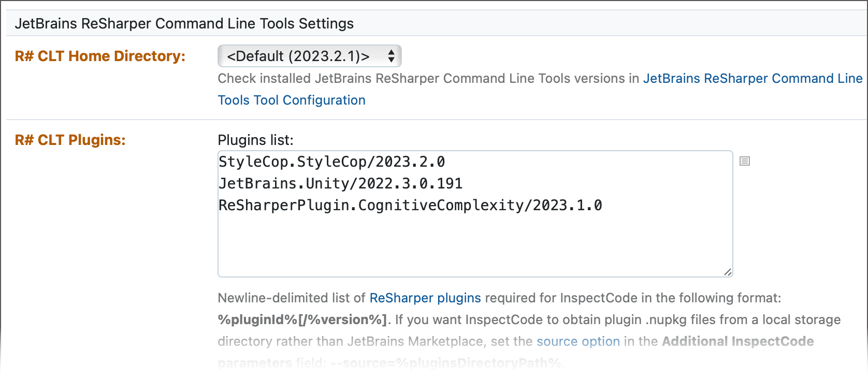Click the ReSharper Command Line Tools Settings header

pyautogui.click(x=184, y=24)
